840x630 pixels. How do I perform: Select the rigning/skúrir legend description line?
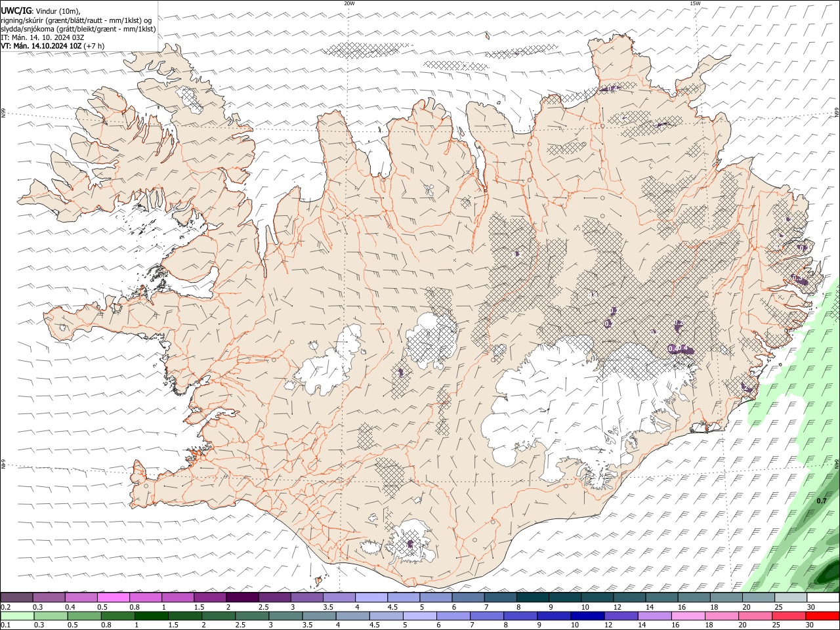[76, 20]
